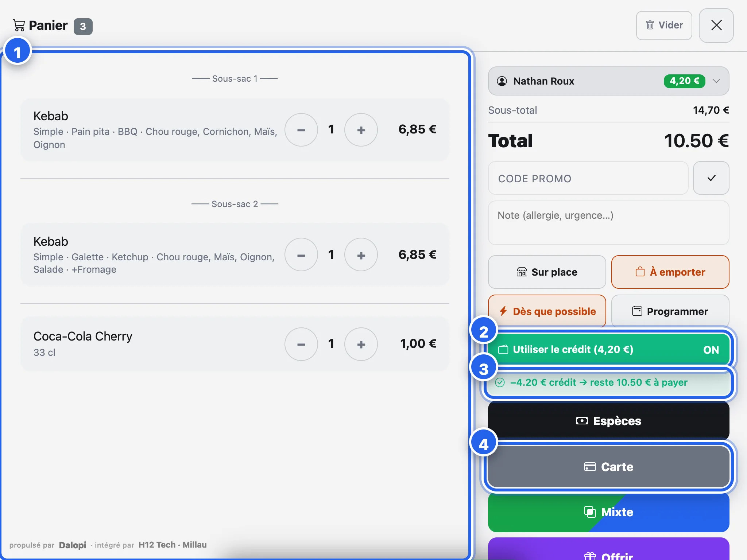Click the Coca-Cola Cherry item name

click(x=83, y=336)
